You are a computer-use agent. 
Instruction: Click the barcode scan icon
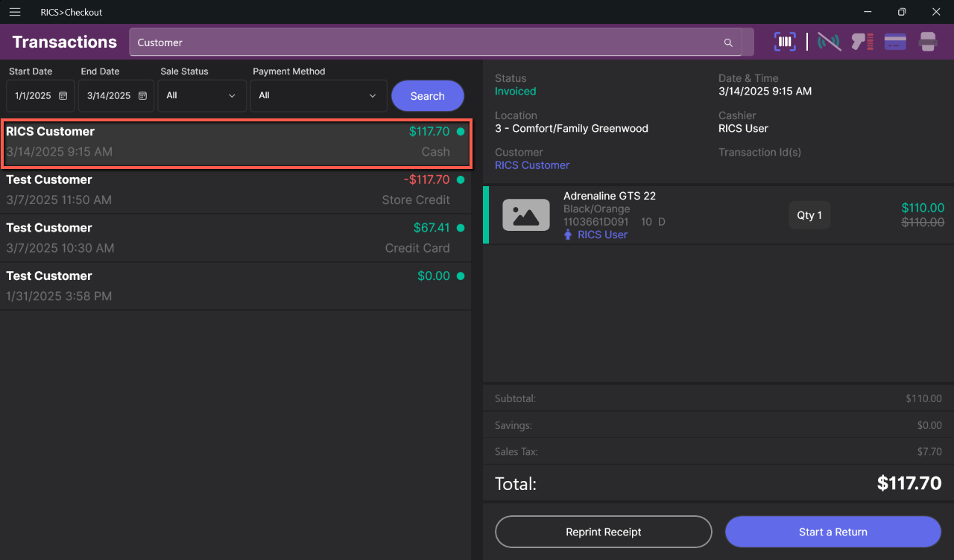coord(785,42)
